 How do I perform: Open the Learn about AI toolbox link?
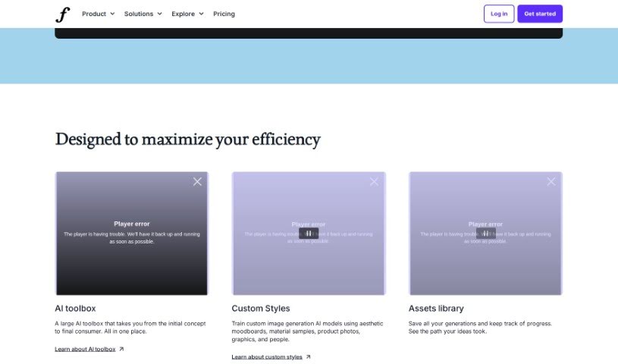(85, 349)
